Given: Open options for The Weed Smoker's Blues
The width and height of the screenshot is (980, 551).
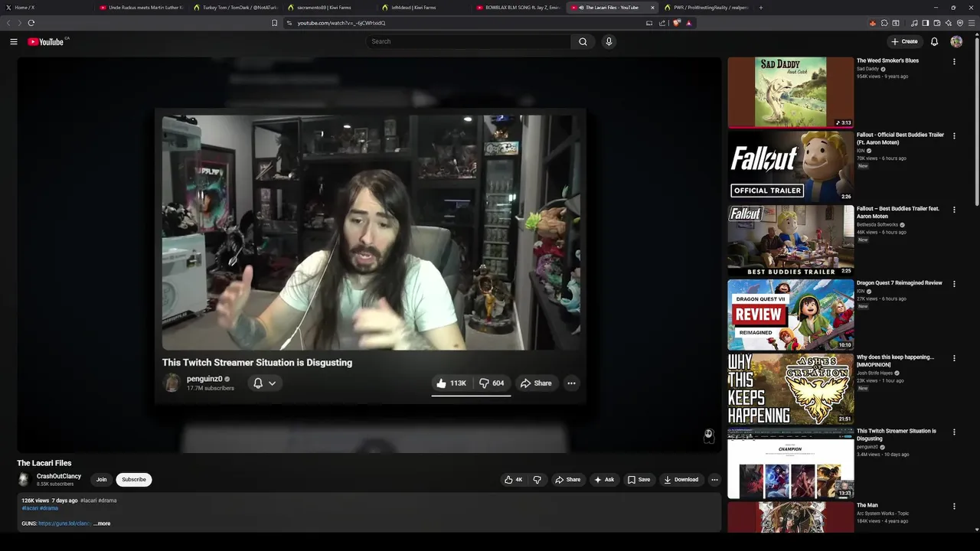Looking at the screenshot, I should 954,61.
